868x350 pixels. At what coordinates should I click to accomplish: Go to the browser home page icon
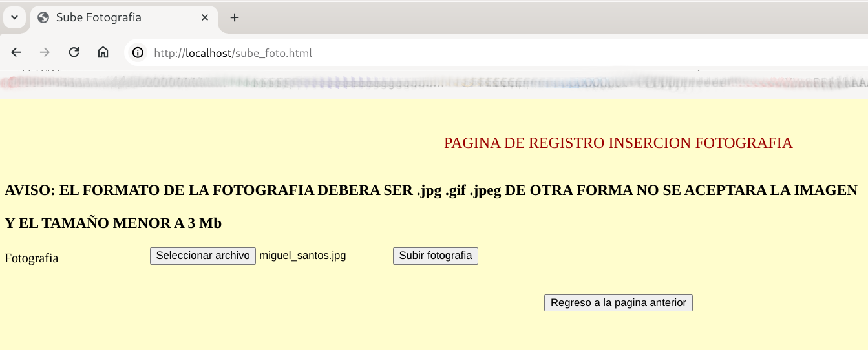[x=103, y=53]
